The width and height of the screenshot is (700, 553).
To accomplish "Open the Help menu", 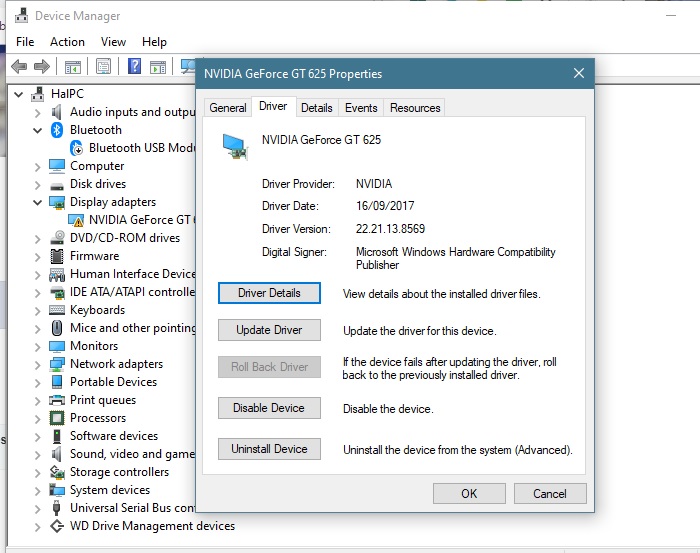I will point(154,42).
